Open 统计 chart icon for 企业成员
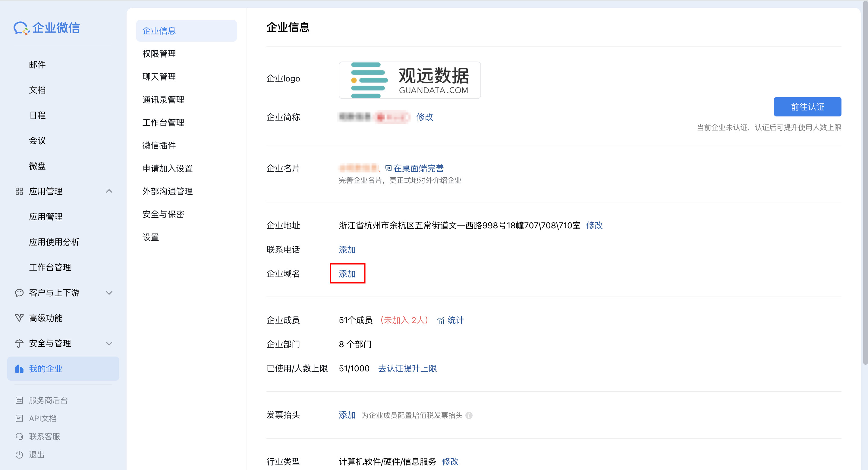The height and width of the screenshot is (470, 868). coord(440,320)
